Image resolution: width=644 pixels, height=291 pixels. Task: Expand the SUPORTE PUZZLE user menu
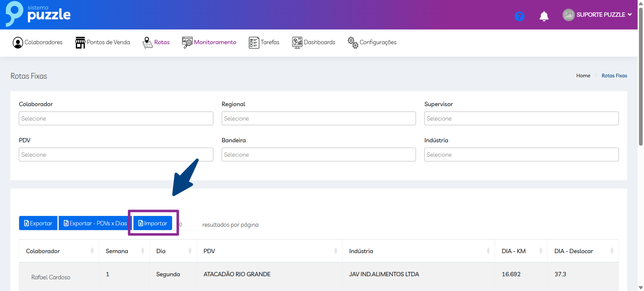(x=597, y=15)
